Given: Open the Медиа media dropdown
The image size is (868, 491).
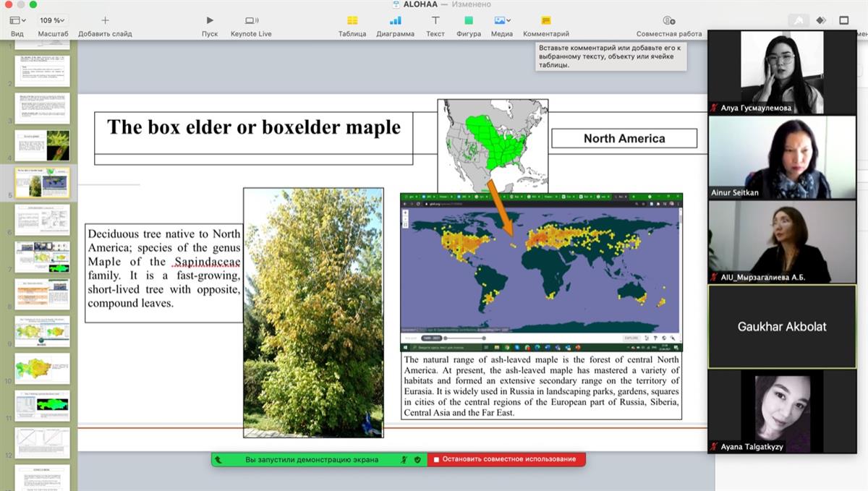Looking at the screenshot, I should point(502,21).
